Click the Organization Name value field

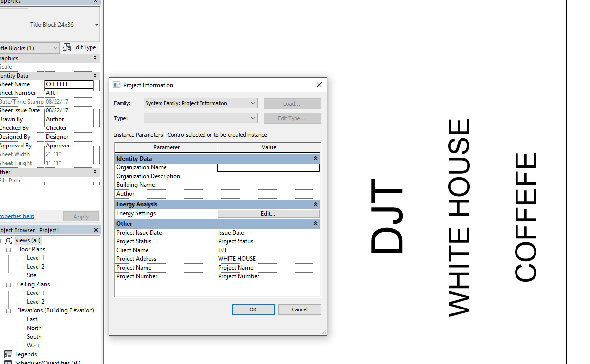click(x=268, y=167)
